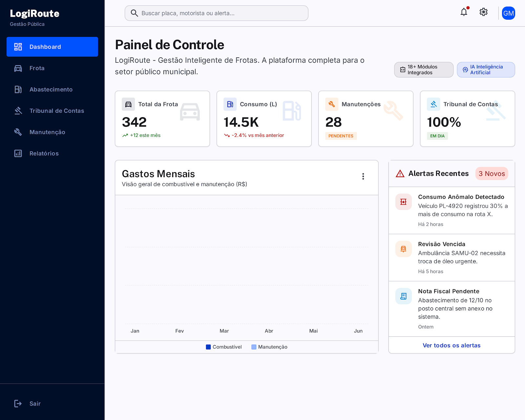
Task: Toggle the Combustível legend series
Action: pyautogui.click(x=224, y=347)
